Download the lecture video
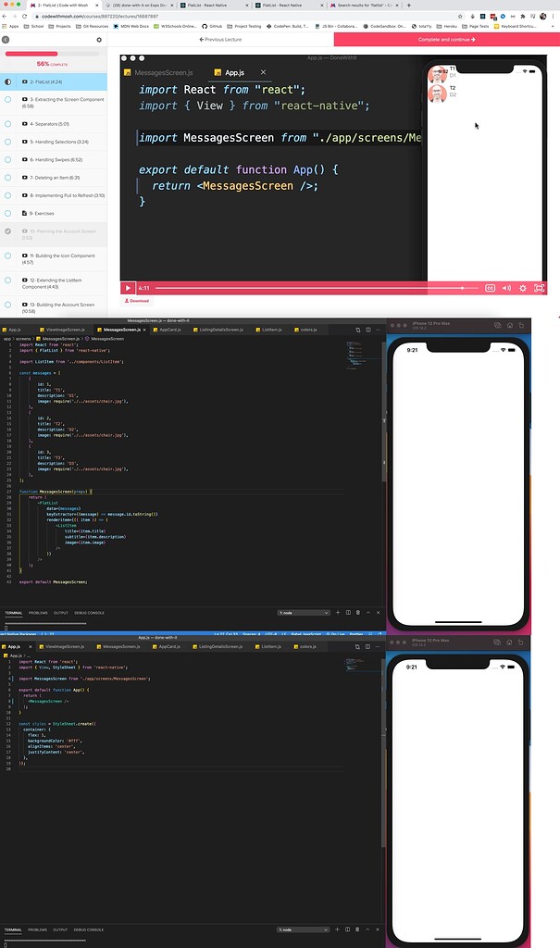Viewport: 560px width, 948px height. 137,301
